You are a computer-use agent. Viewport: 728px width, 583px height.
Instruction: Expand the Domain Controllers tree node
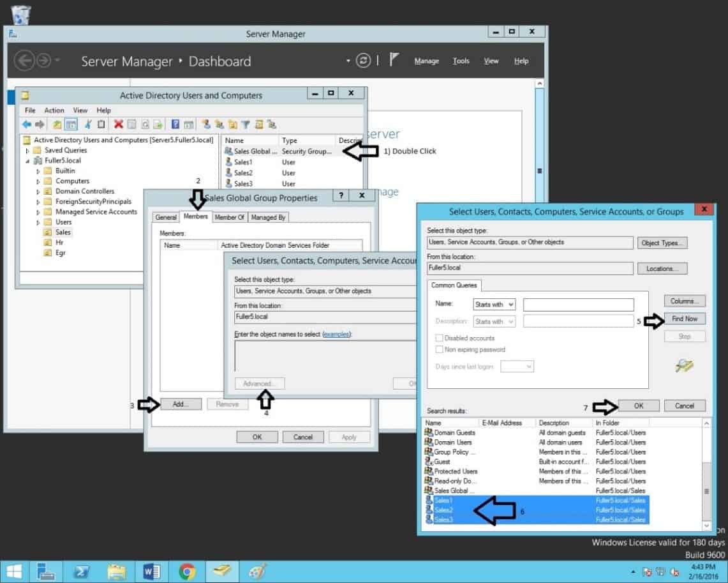pyautogui.click(x=38, y=192)
